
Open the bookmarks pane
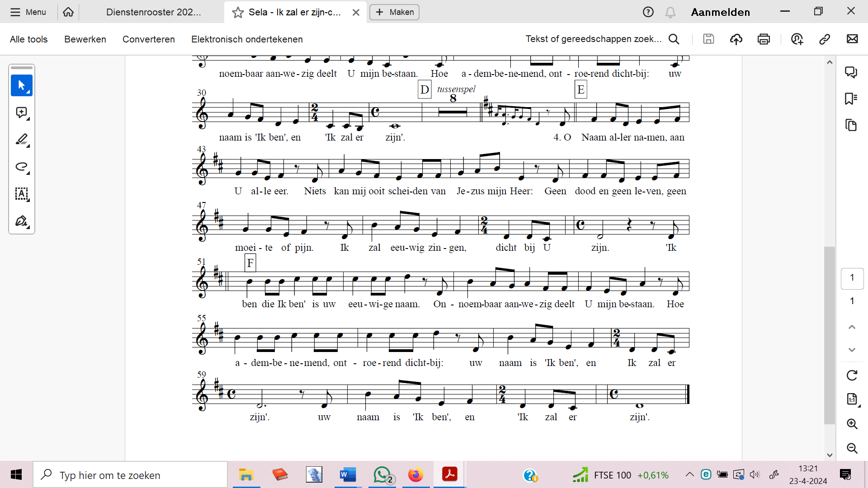pyautogui.click(x=851, y=99)
